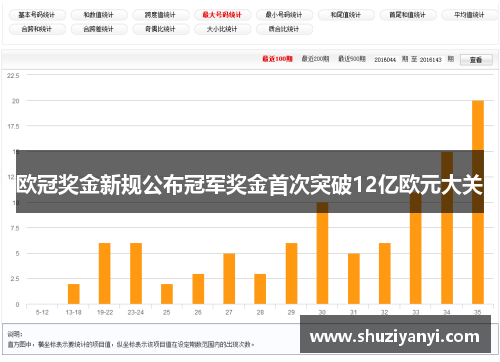Select the orange bar above 26
500x362 pixels.
coord(198,289)
